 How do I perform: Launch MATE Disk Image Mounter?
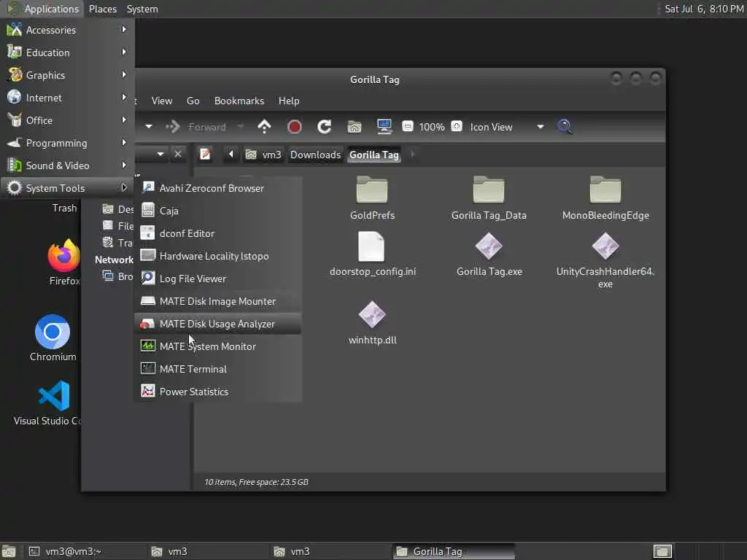coord(218,301)
